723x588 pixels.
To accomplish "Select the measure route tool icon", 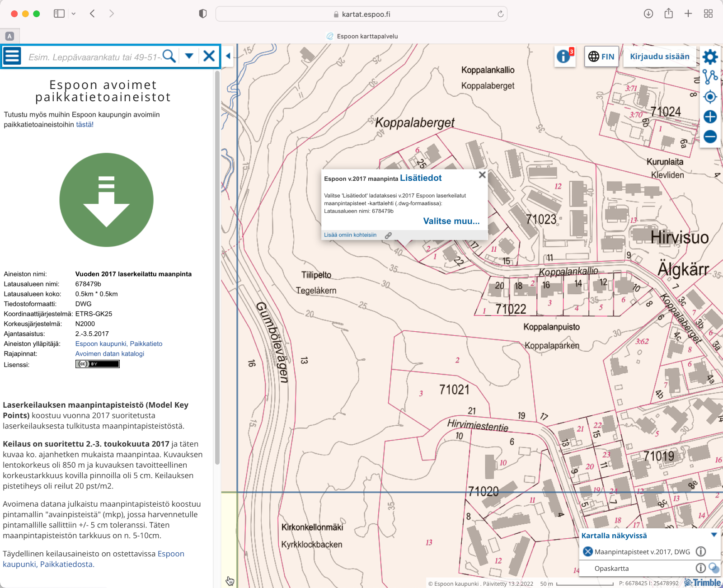I will [710, 76].
